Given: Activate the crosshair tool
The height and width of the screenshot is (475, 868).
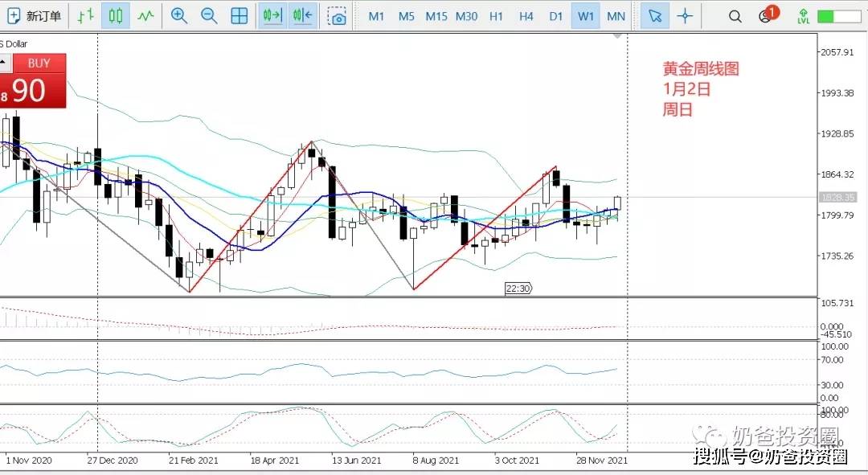Looking at the screenshot, I should [x=685, y=15].
